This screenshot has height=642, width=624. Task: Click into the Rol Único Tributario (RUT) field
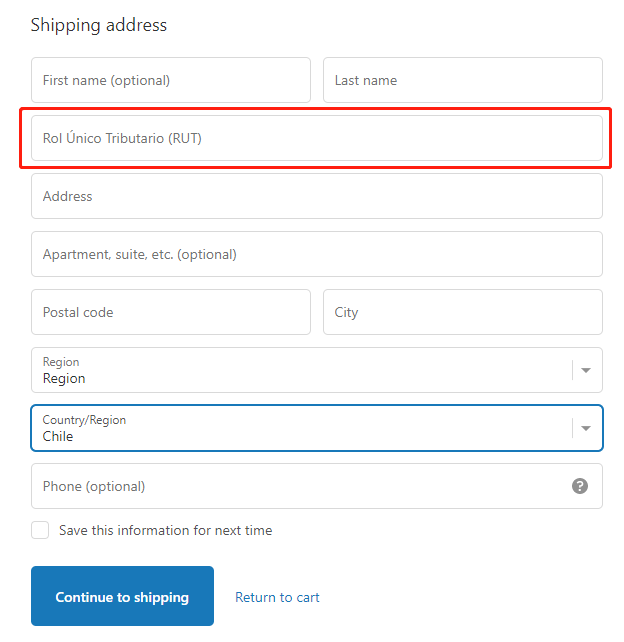point(317,138)
